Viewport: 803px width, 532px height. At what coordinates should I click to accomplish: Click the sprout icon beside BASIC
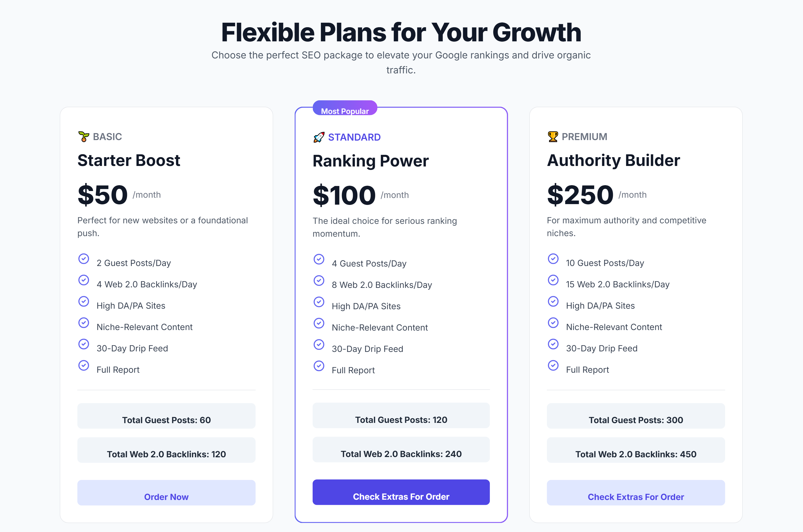84,136
